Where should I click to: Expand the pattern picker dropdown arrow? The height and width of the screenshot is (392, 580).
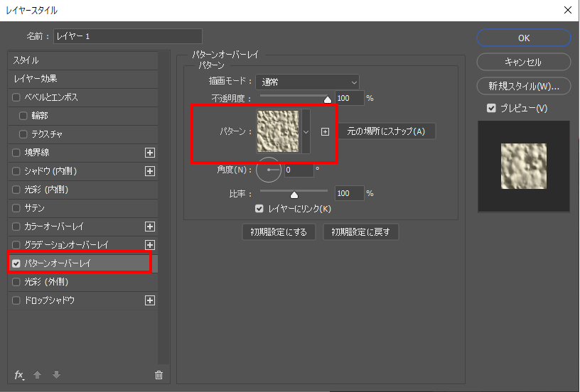click(x=306, y=131)
